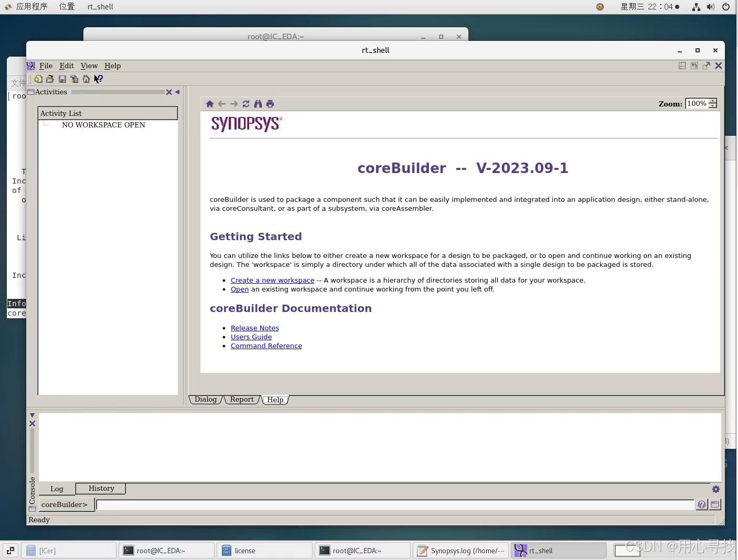The height and width of the screenshot is (560, 738).
Task: Click the network icon in system tray
Action: (696, 7)
